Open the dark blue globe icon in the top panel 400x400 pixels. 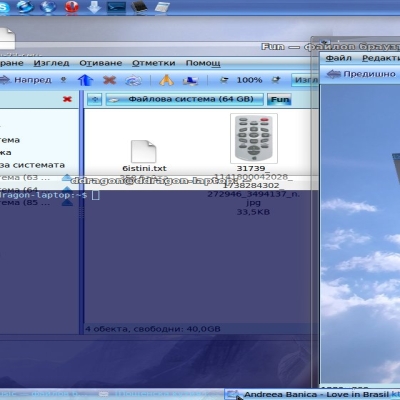click(48, 7)
